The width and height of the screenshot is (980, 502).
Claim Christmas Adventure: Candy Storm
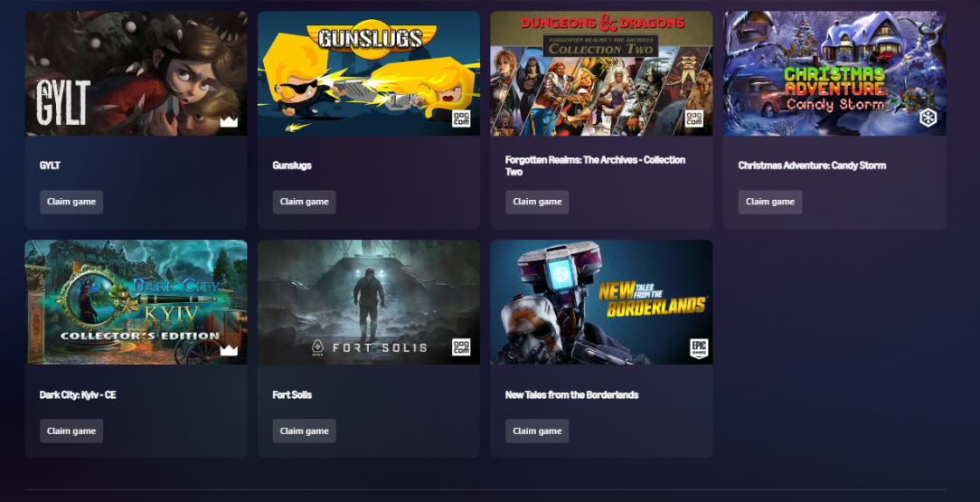tap(770, 202)
